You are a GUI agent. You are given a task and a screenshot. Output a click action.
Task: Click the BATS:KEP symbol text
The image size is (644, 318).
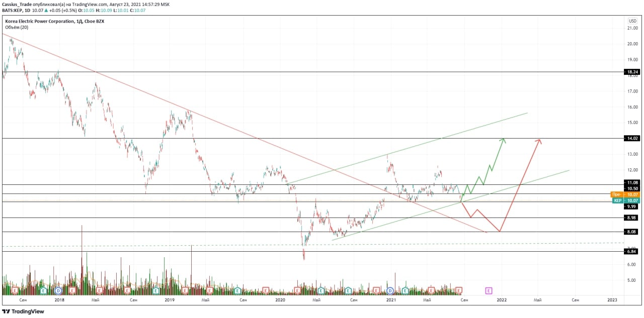[13, 10]
